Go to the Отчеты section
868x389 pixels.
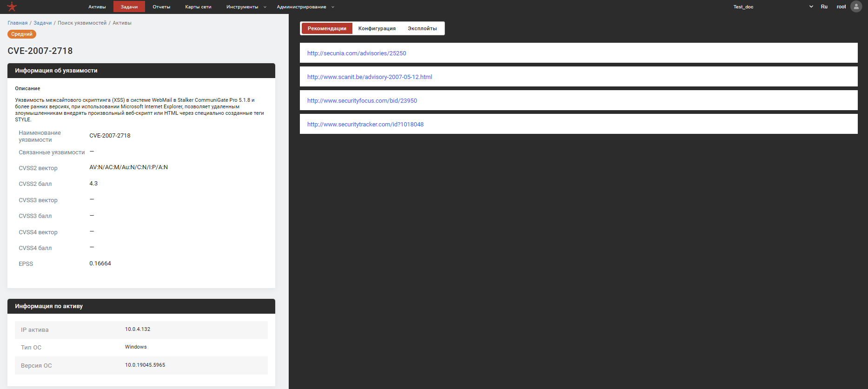161,7
